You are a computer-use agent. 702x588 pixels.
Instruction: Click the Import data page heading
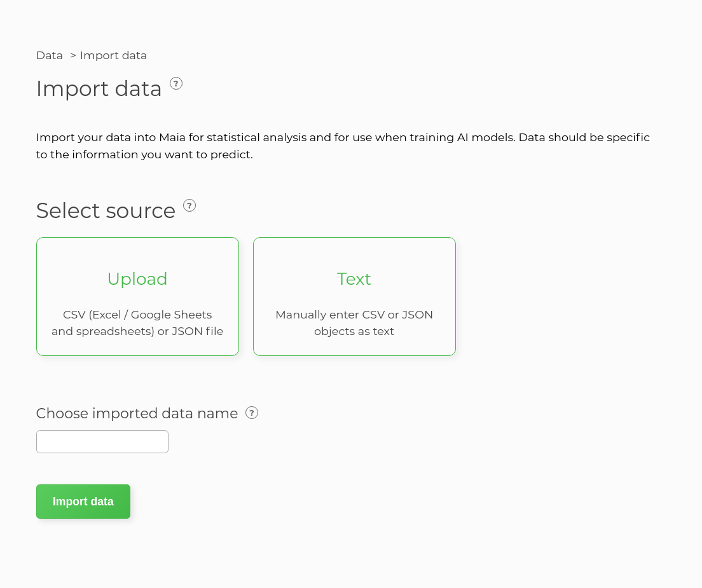(x=99, y=88)
